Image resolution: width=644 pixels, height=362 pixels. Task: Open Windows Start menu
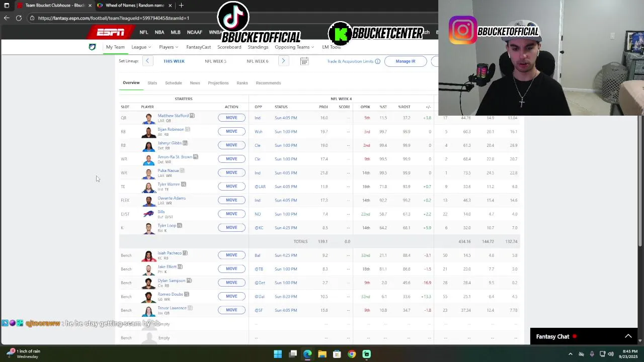(278, 354)
